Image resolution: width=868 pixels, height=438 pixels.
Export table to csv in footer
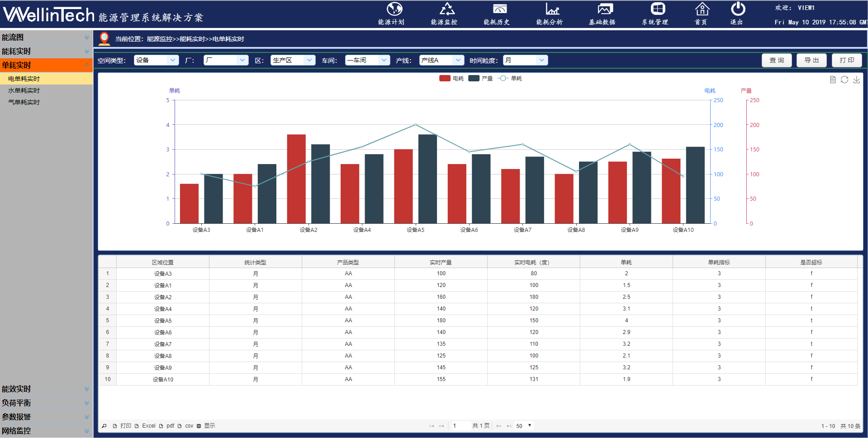point(185,426)
